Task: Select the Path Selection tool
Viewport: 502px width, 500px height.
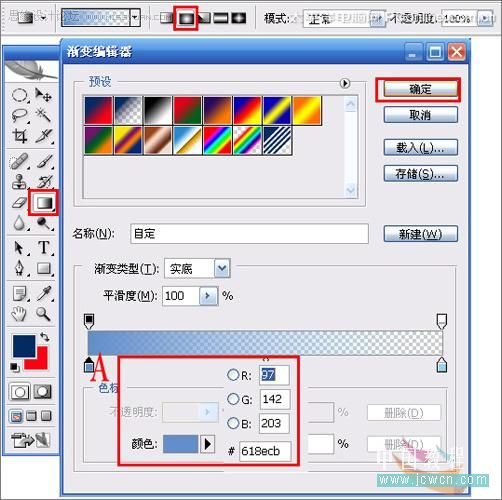Action: pos(19,248)
